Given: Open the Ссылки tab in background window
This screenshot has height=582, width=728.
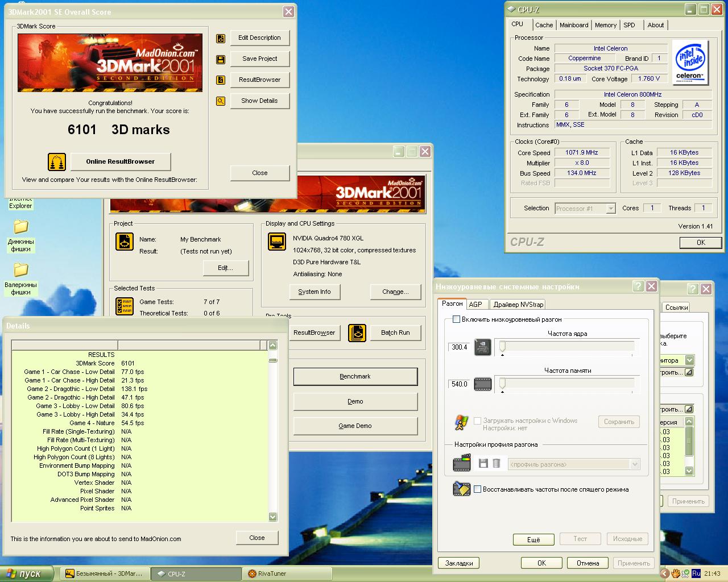Looking at the screenshot, I should tap(676, 307).
